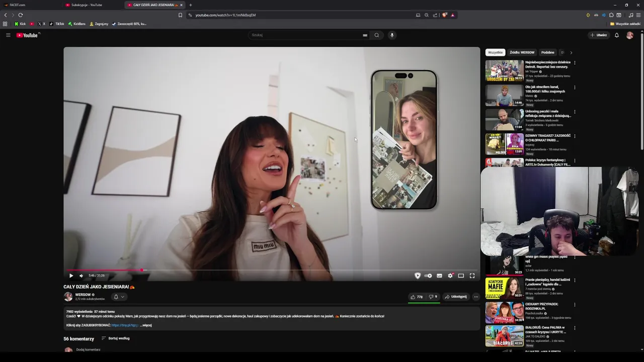Switch to the Subskrypcje - YouTube tab
Viewport: 644px width, 362px height.
93,5
